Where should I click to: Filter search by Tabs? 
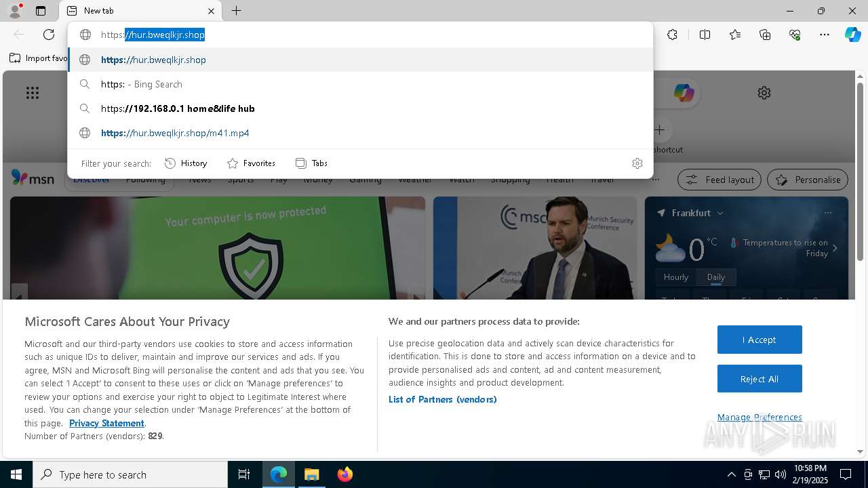click(x=311, y=163)
